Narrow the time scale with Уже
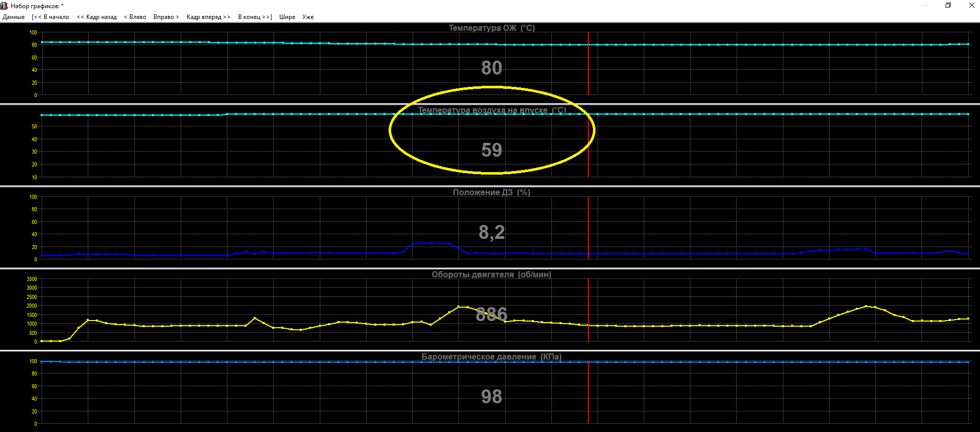 (x=308, y=17)
